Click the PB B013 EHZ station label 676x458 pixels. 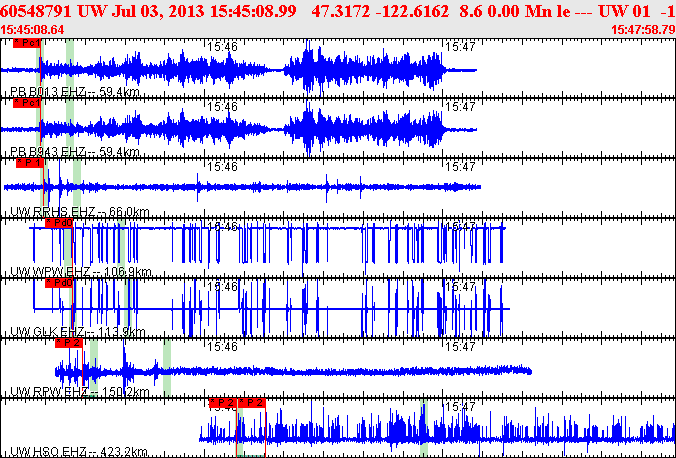pos(74,92)
